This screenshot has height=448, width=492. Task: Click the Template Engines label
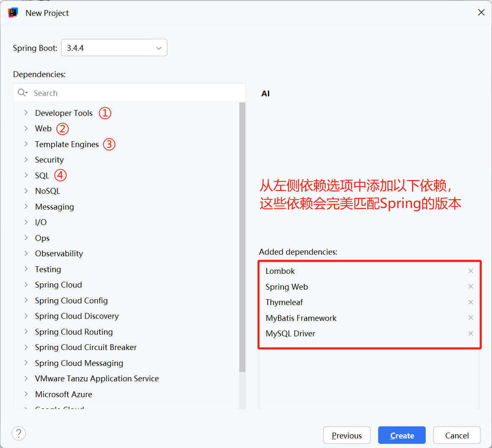point(67,144)
